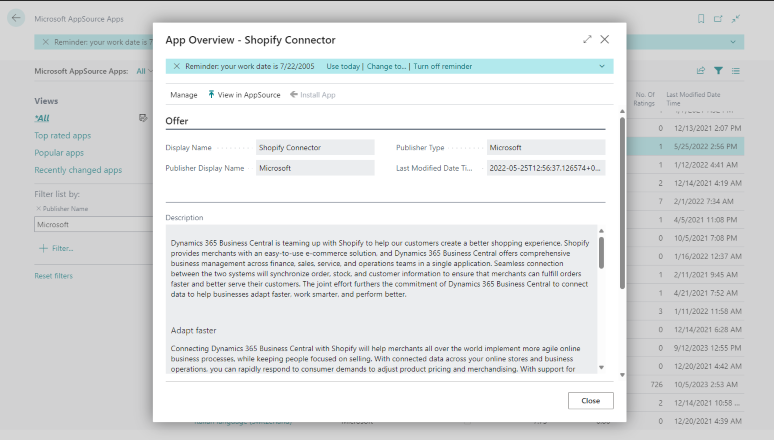Open View in AppSource
Viewport: 774px width, 440px height.
click(244, 95)
